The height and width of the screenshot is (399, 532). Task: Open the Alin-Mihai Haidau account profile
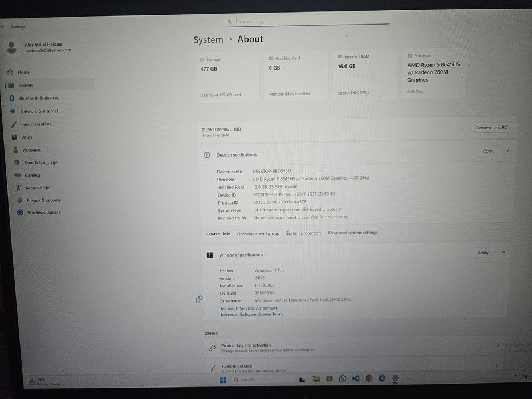pyautogui.click(x=39, y=47)
